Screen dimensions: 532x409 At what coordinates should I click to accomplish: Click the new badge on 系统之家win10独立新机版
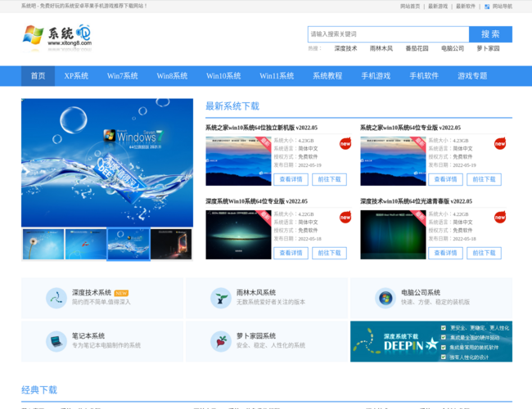pos(345,143)
